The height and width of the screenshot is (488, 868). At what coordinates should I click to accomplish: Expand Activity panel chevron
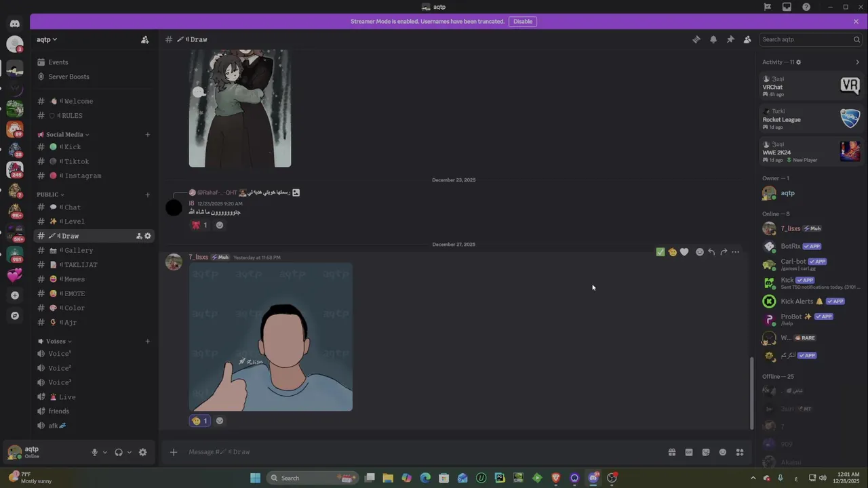(x=857, y=62)
